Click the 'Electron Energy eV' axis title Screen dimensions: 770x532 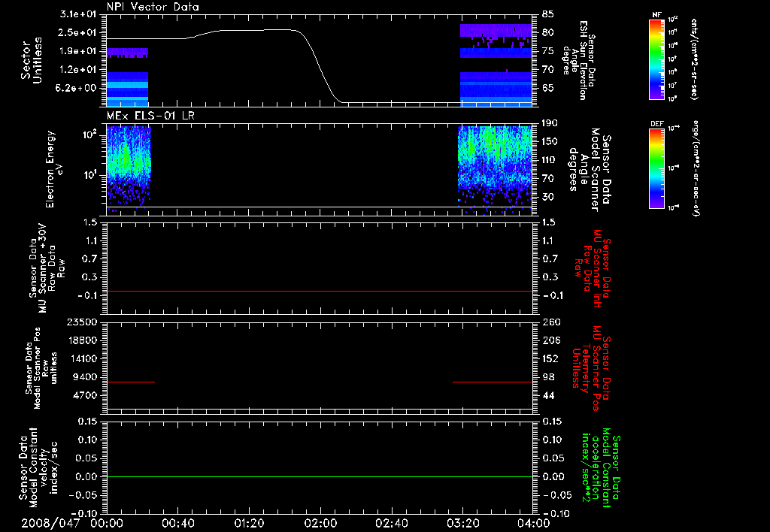[54, 169]
